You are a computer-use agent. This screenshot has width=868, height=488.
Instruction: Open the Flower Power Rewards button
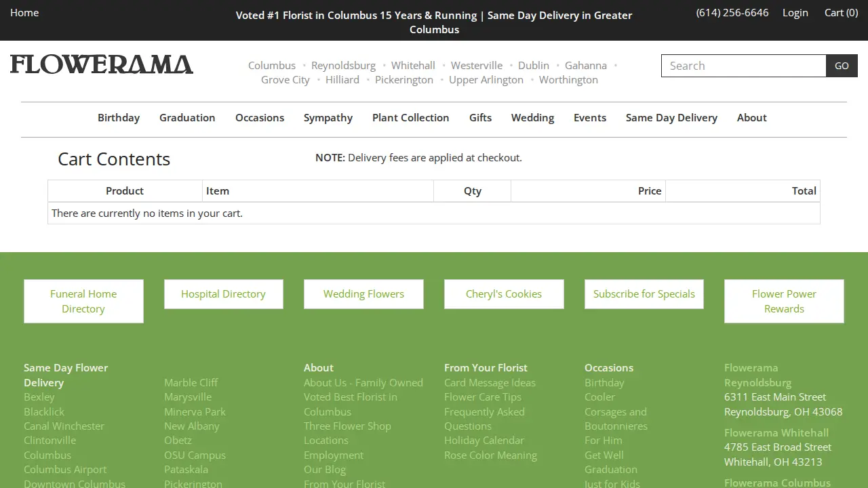point(784,302)
